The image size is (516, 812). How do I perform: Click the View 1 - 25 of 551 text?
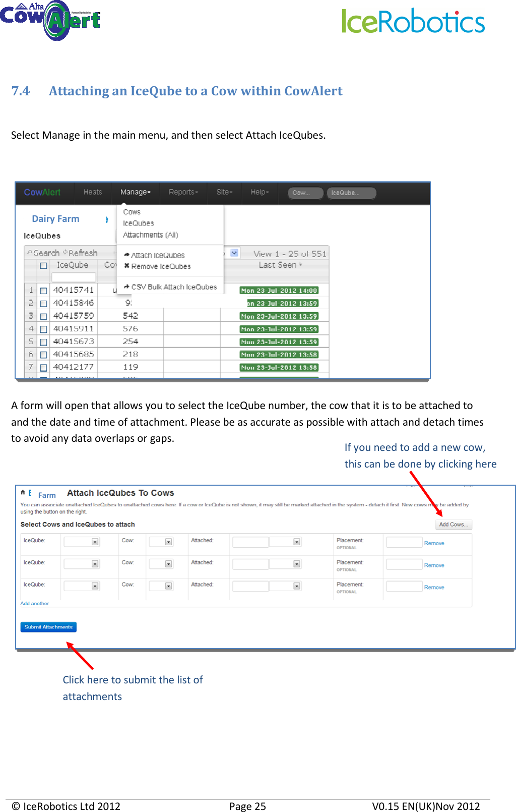[x=290, y=254]
